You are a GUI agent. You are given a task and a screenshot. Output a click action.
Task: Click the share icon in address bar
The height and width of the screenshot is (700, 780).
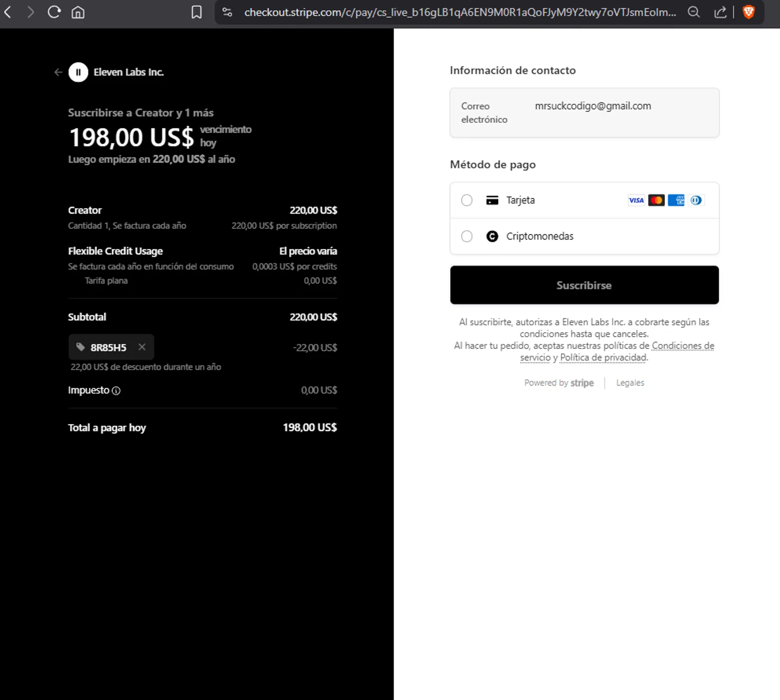pos(720,12)
